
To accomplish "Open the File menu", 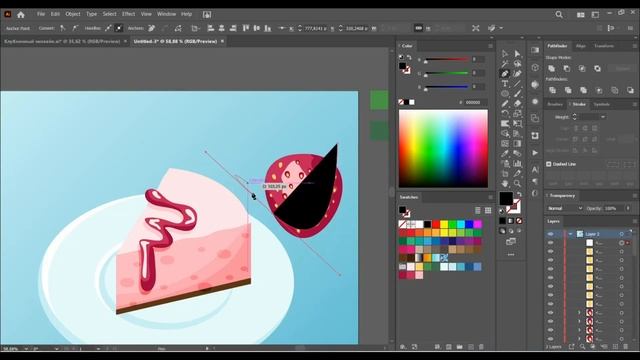I will pyautogui.click(x=41, y=14).
